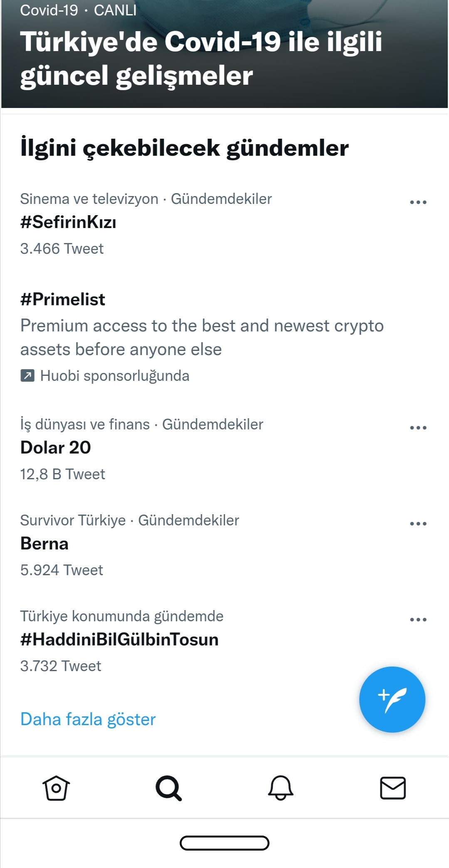Open more options for Berna trend
This screenshot has height=868, width=449.
click(x=418, y=524)
